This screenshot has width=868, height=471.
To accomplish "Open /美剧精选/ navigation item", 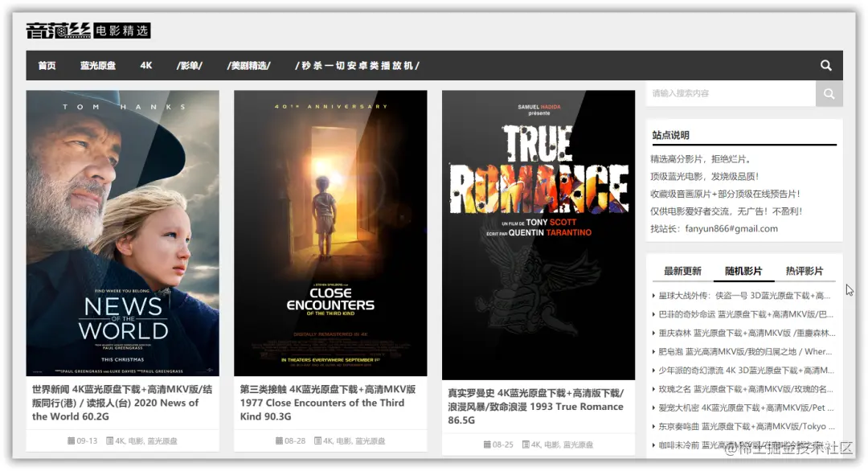I will click(x=249, y=65).
